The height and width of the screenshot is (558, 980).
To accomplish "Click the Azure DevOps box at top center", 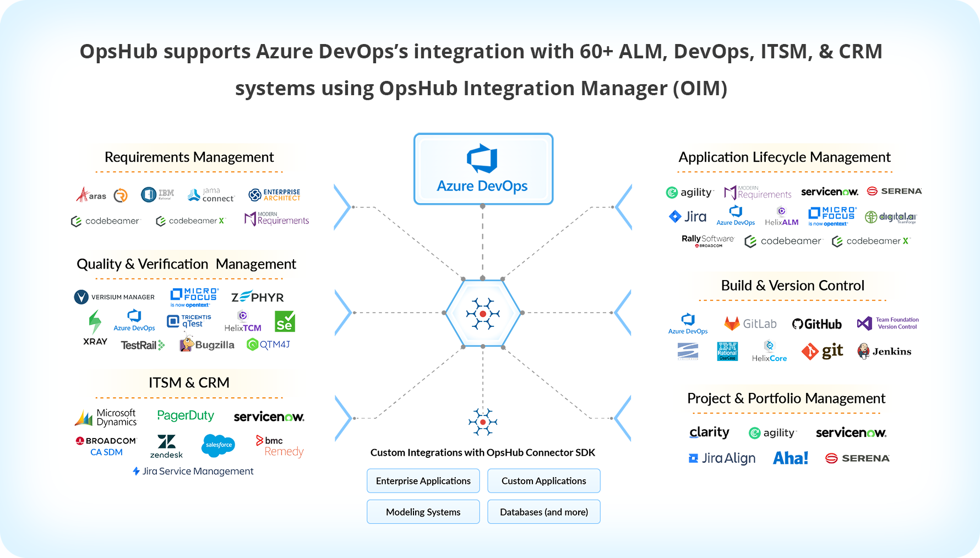I will pos(483,168).
